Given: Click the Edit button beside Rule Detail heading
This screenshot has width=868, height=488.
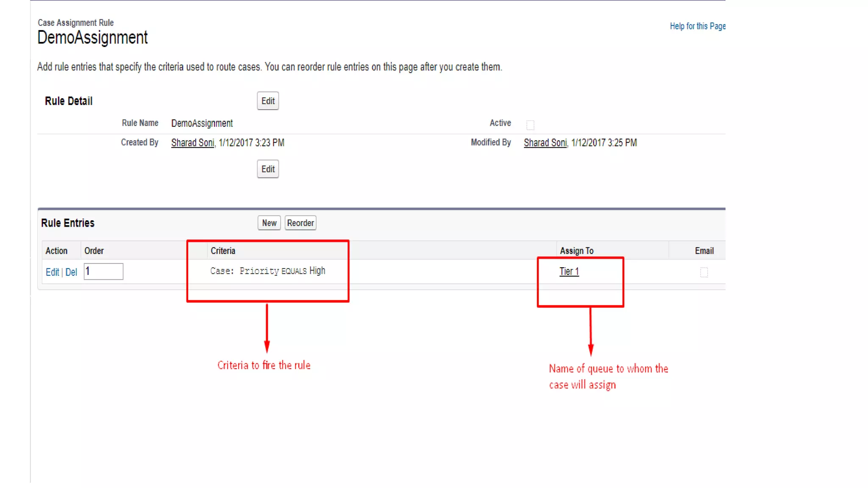Looking at the screenshot, I should [268, 101].
